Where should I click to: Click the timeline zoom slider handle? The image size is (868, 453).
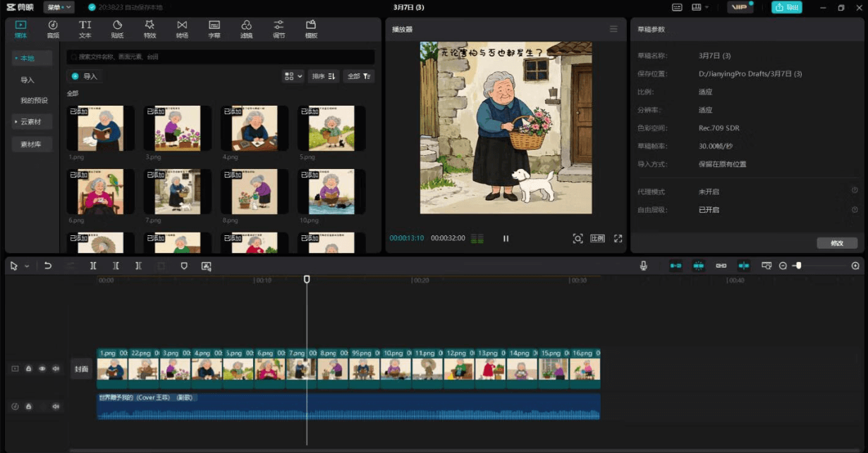(797, 266)
